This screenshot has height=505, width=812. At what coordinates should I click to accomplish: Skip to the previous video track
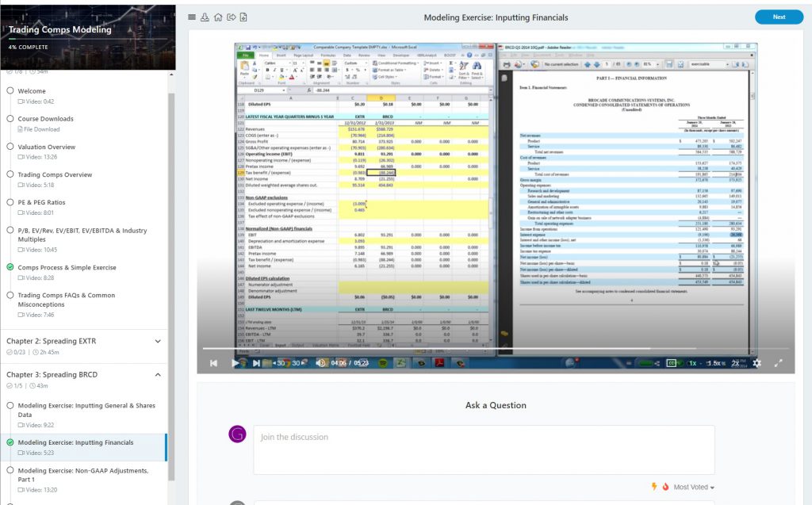213,363
